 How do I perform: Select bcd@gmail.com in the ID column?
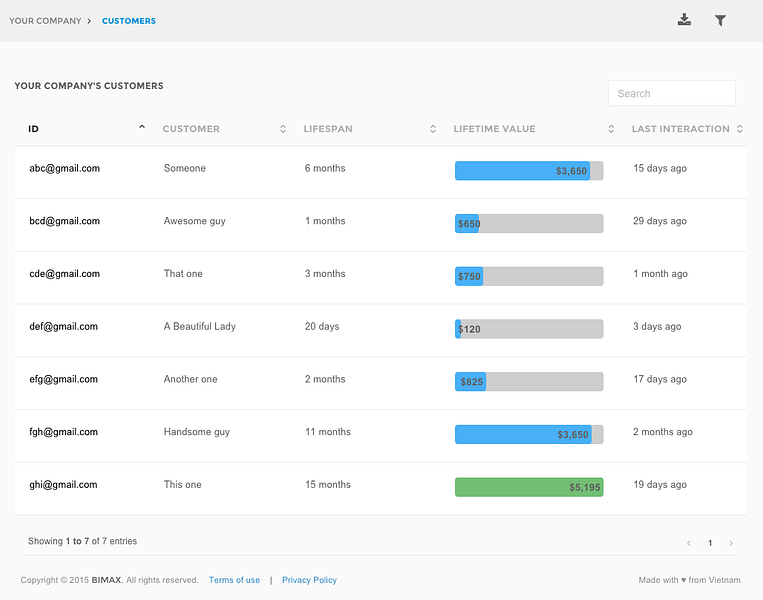[x=64, y=221]
